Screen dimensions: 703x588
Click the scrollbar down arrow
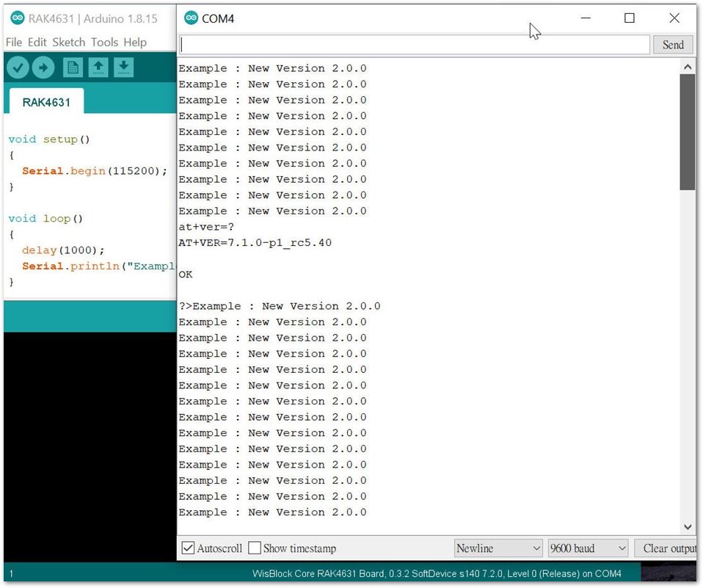688,527
